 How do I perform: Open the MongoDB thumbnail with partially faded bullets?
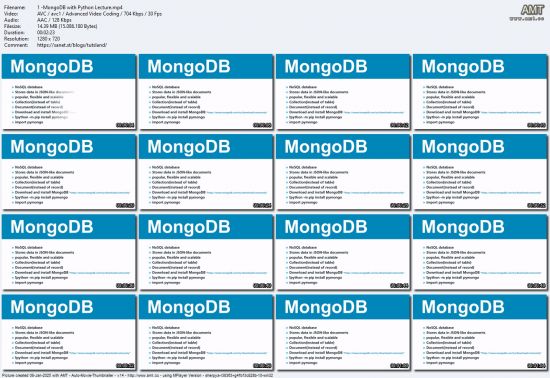[x=69, y=92]
